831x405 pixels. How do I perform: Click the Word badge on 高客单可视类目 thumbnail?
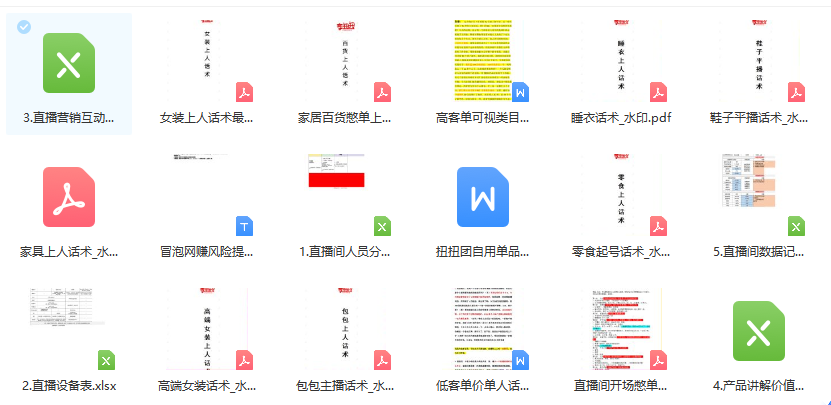(520, 92)
